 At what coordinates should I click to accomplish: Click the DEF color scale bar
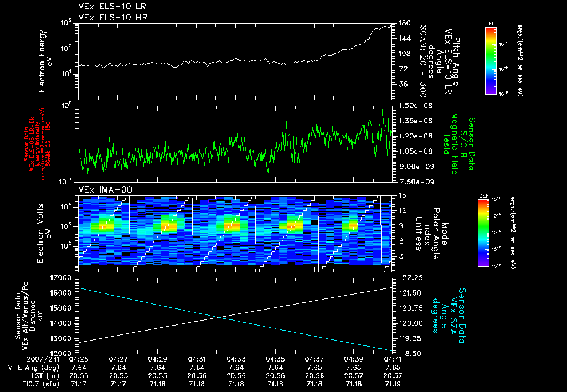point(484,233)
